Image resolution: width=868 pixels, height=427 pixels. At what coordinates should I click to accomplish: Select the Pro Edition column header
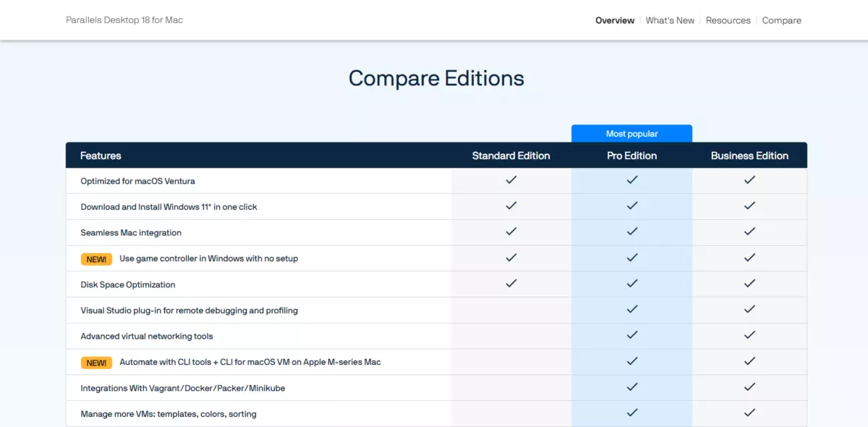pos(631,156)
